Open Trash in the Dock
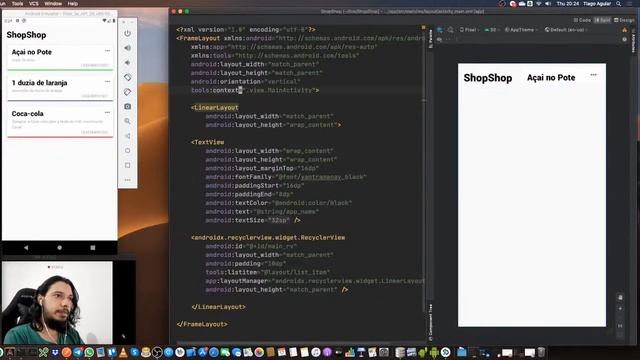This screenshot has height=360, width=640. click(541, 352)
